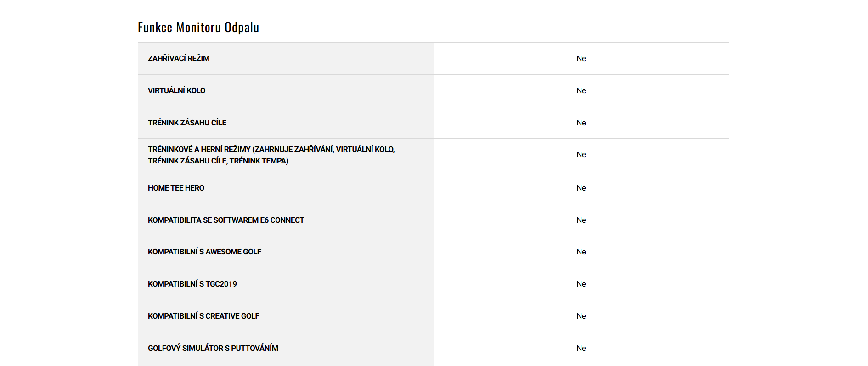The width and height of the screenshot is (868, 366).
Task: Click 'Ne' value beside Tréninkové a herní režimy
Action: click(581, 155)
